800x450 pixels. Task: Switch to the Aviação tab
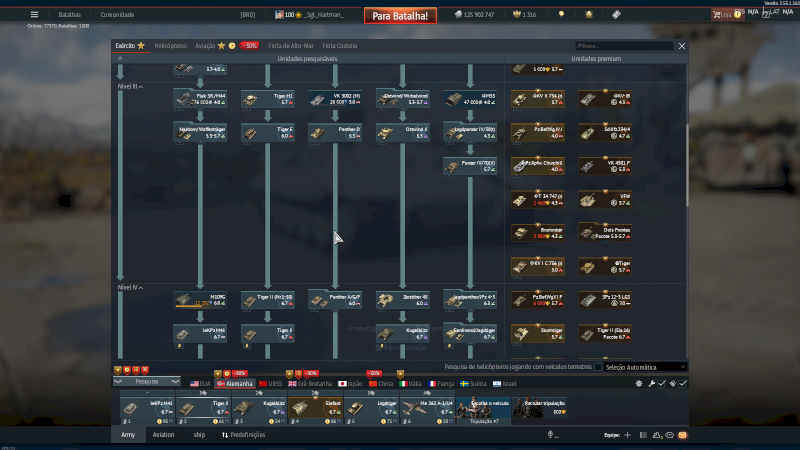click(205, 46)
